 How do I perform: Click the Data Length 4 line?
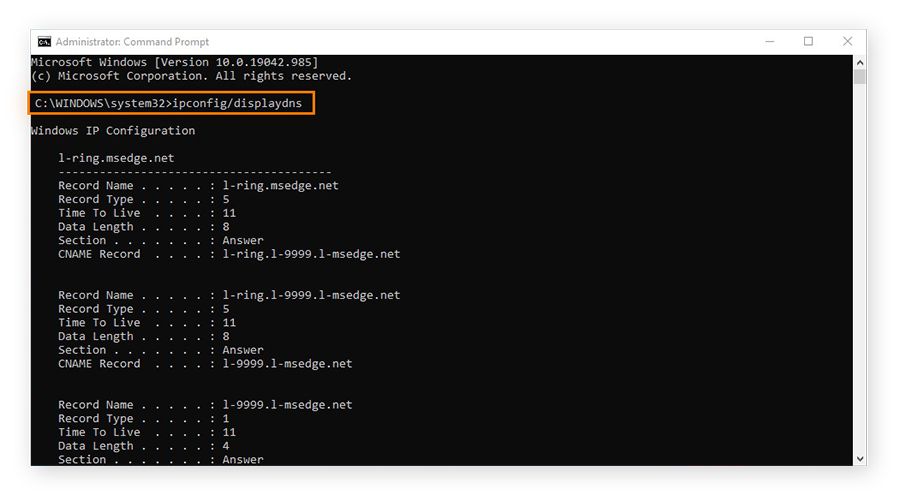point(143,446)
